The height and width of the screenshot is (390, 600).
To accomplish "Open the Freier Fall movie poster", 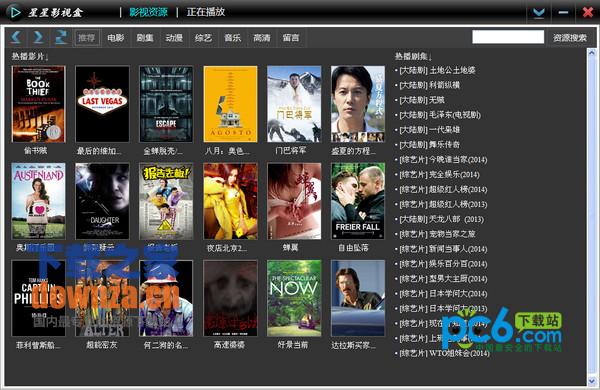I will click(x=358, y=201).
